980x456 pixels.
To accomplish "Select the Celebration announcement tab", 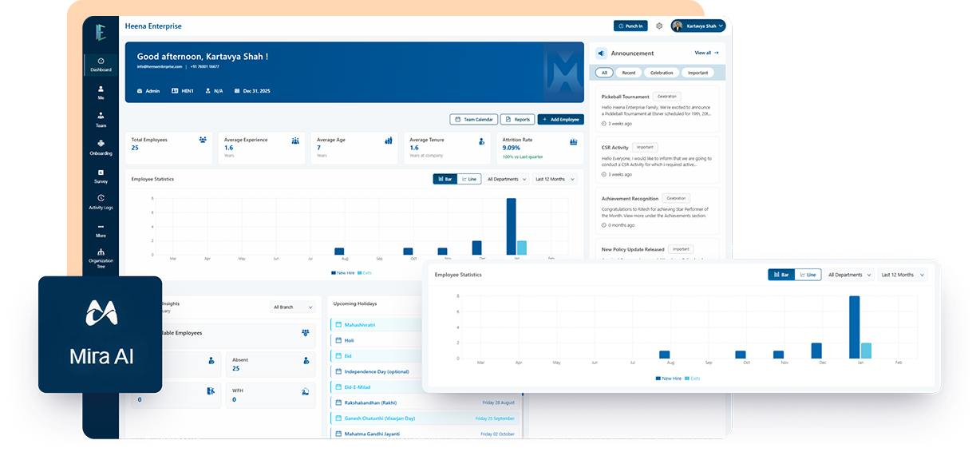I will pyautogui.click(x=661, y=73).
